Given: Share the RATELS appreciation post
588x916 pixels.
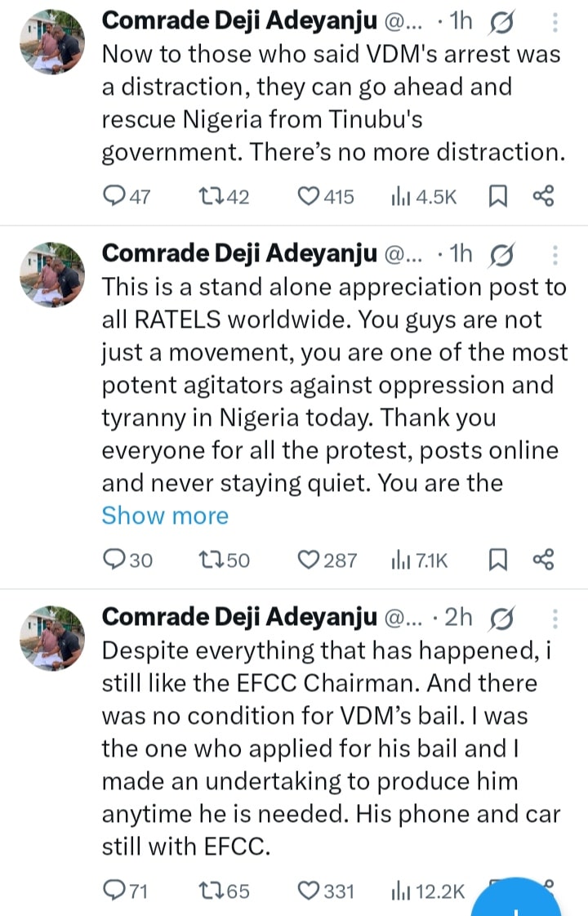Looking at the screenshot, I should pyautogui.click(x=543, y=560).
